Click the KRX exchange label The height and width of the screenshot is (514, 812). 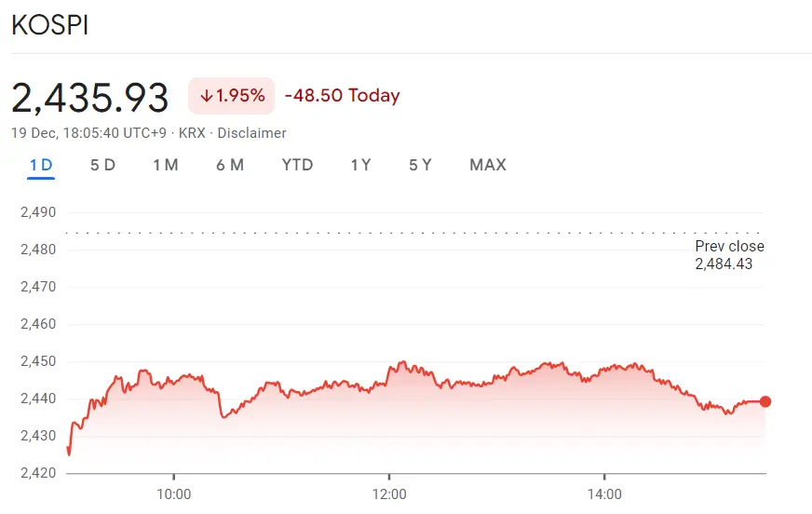pyautogui.click(x=192, y=133)
